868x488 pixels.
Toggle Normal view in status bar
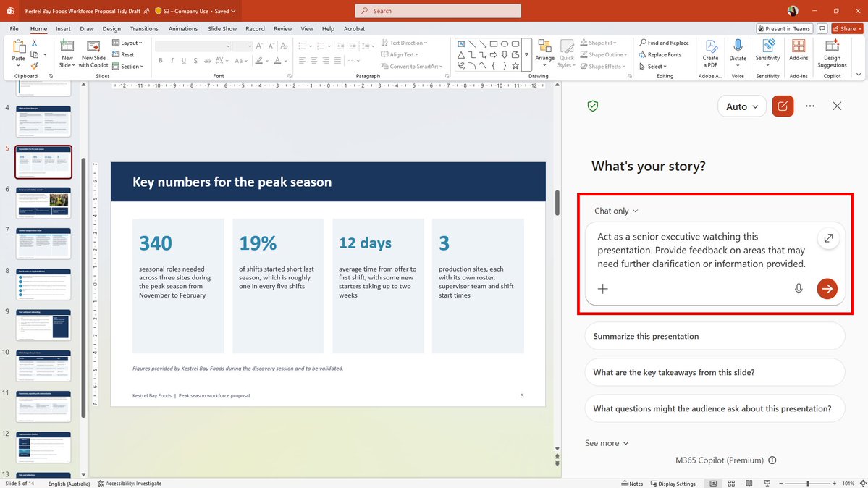click(x=714, y=484)
